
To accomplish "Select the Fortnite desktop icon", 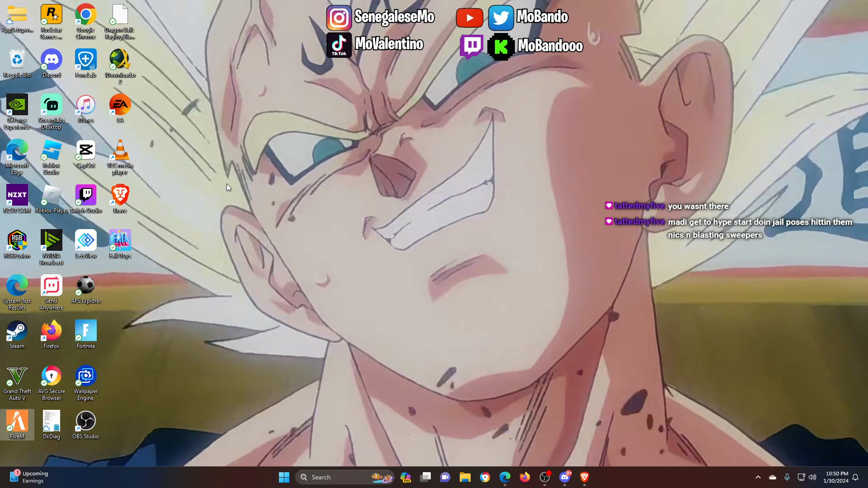I will point(85,334).
